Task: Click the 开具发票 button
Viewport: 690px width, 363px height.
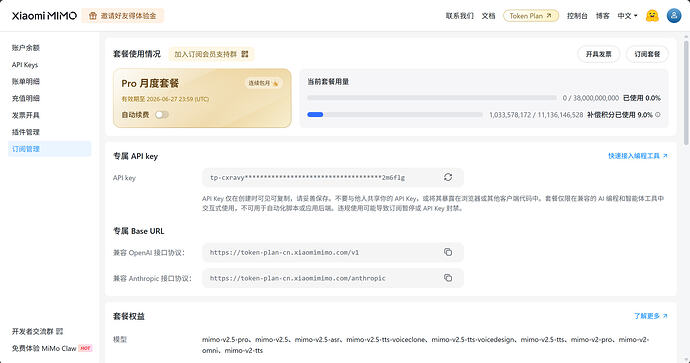Action: point(598,54)
